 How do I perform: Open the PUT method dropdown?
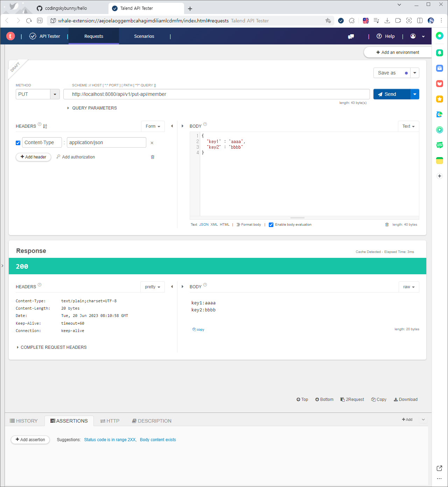(55, 94)
